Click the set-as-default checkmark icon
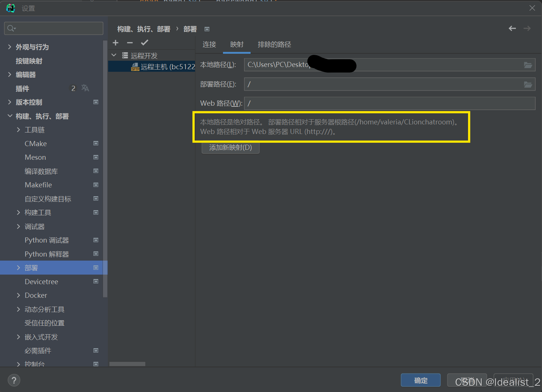Screen dimensions: 542x392 (145, 43)
